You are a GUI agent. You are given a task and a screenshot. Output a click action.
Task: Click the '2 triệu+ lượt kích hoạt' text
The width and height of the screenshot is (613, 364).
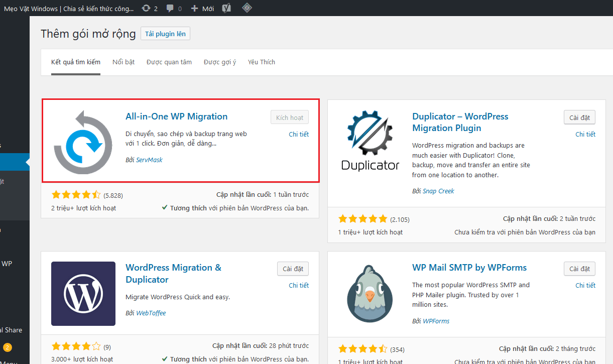pyautogui.click(x=83, y=208)
